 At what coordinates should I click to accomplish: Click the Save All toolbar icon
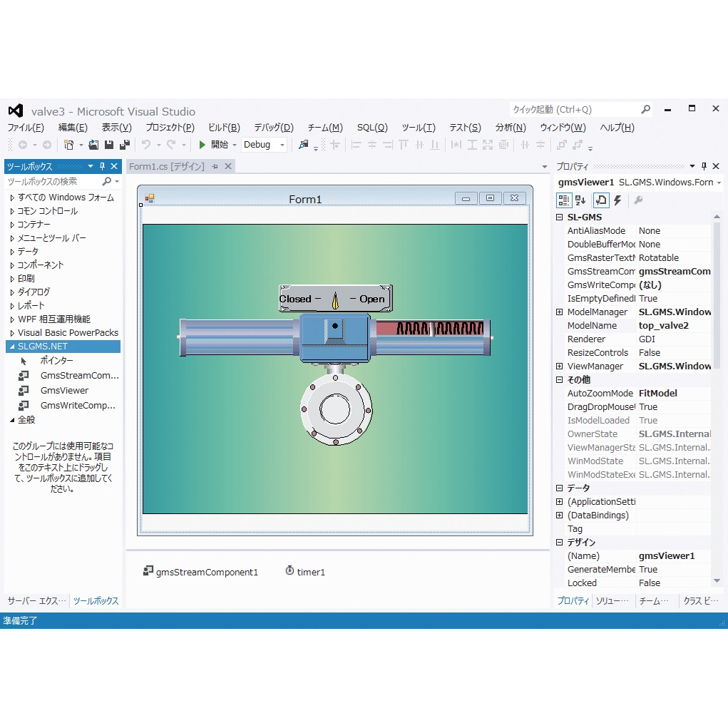[125, 145]
